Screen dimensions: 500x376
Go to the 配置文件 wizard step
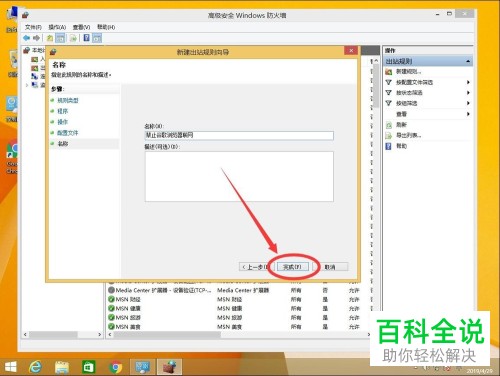point(68,133)
